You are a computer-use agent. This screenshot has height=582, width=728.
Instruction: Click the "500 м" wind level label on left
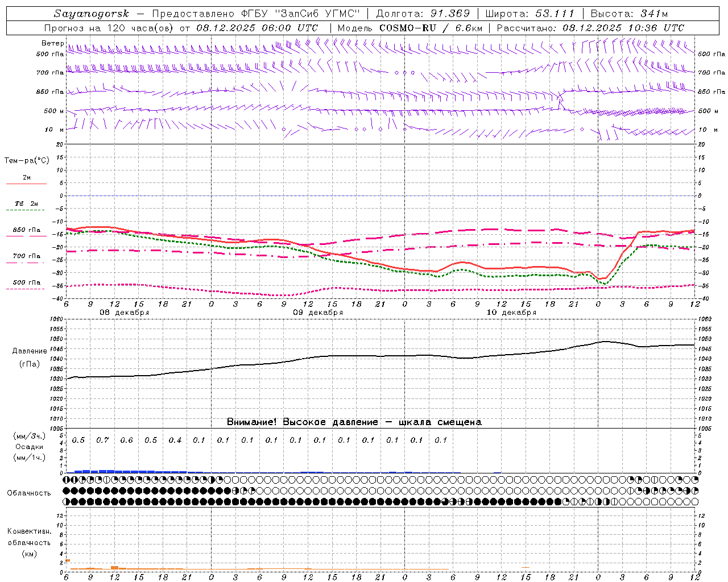click(x=54, y=111)
